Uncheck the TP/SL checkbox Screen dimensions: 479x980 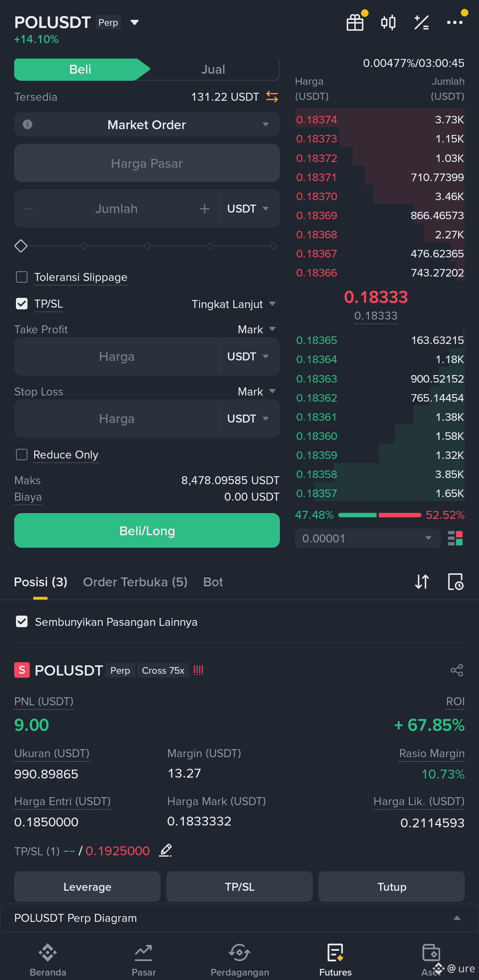click(x=22, y=304)
